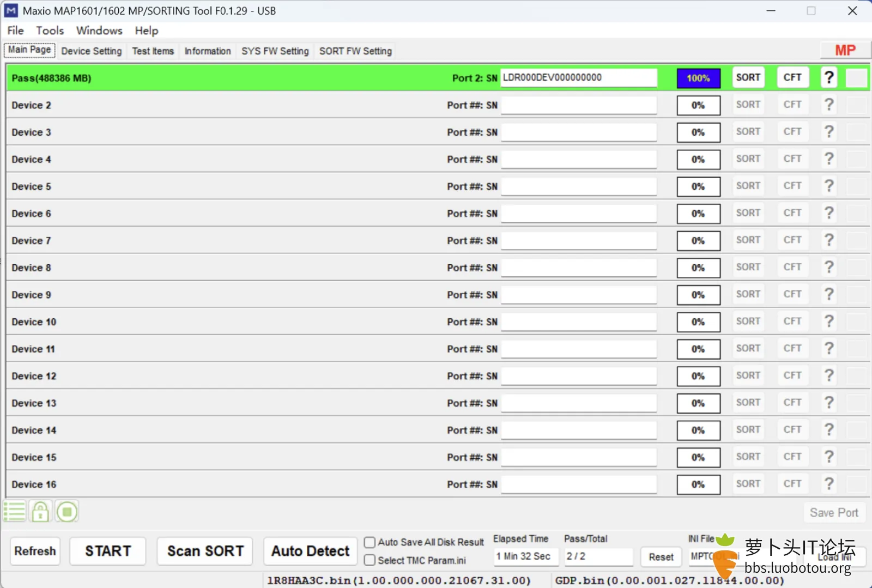The image size is (872, 588).
Task: Open the Tools menu
Action: click(x=50, y=31)
